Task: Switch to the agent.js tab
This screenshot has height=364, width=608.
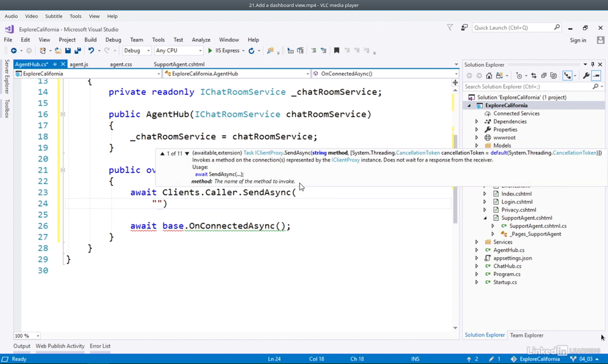Action: 78,64
